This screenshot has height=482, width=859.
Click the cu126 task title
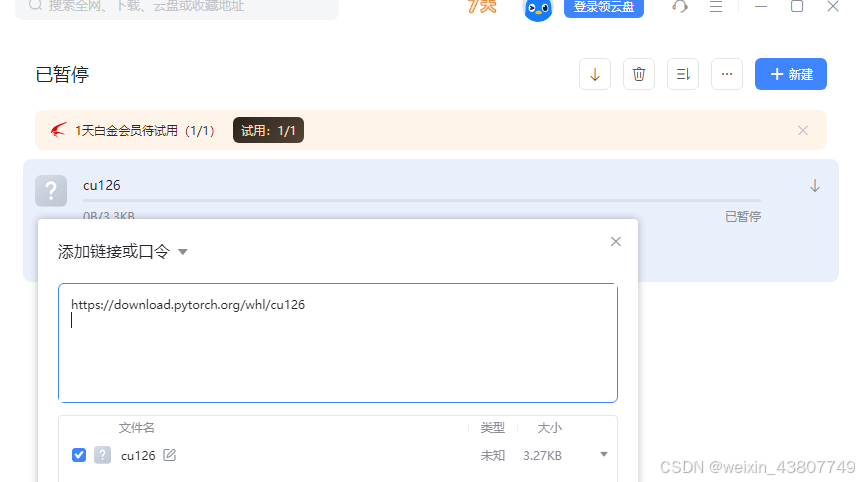point(102,185)
